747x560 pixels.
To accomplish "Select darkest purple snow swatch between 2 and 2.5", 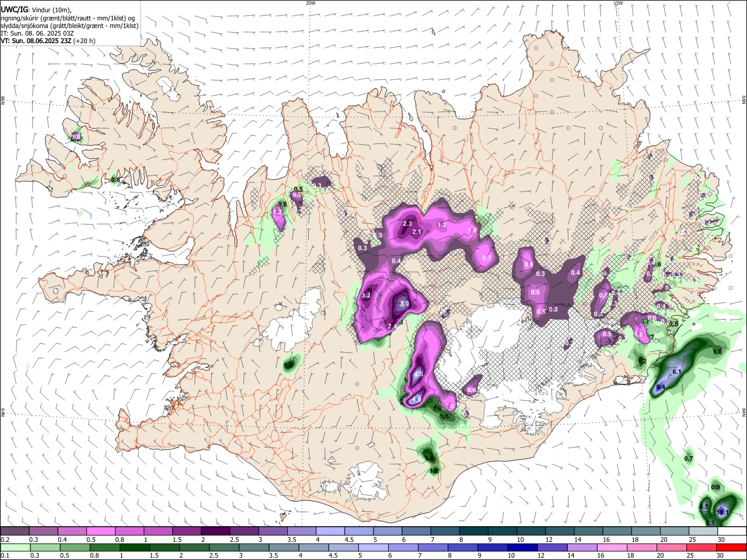I will (x=215, y=531).
